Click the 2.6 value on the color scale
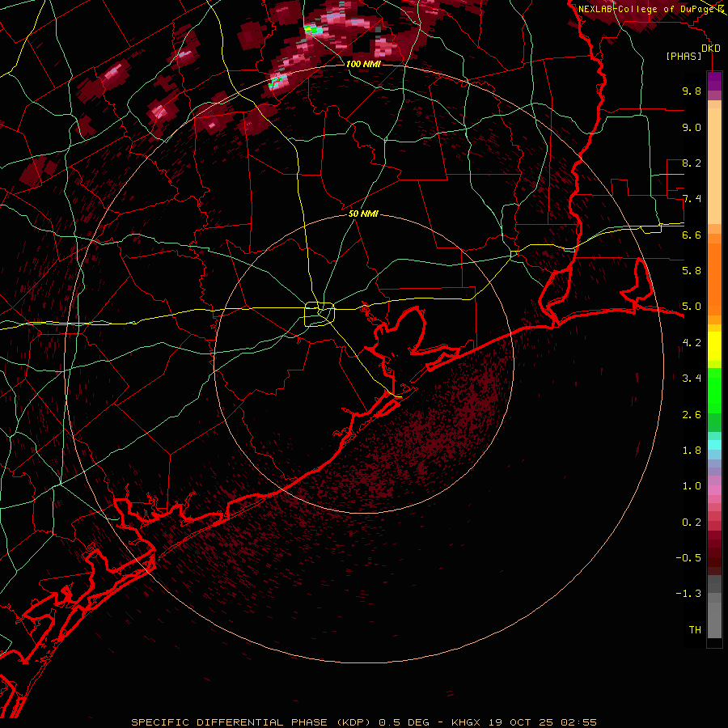 pyautogui.click(x=692, y=414)
